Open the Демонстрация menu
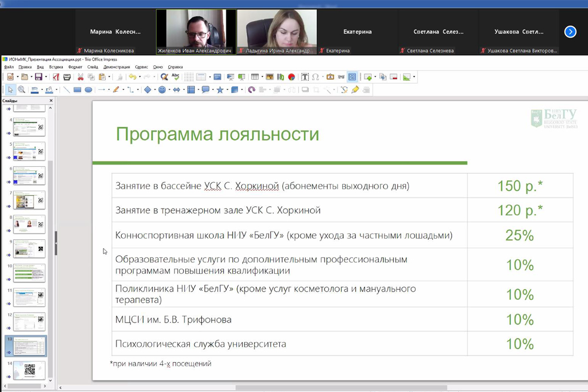Image resolution: width=588 pixels, height=392 pixels. [116, 67]
